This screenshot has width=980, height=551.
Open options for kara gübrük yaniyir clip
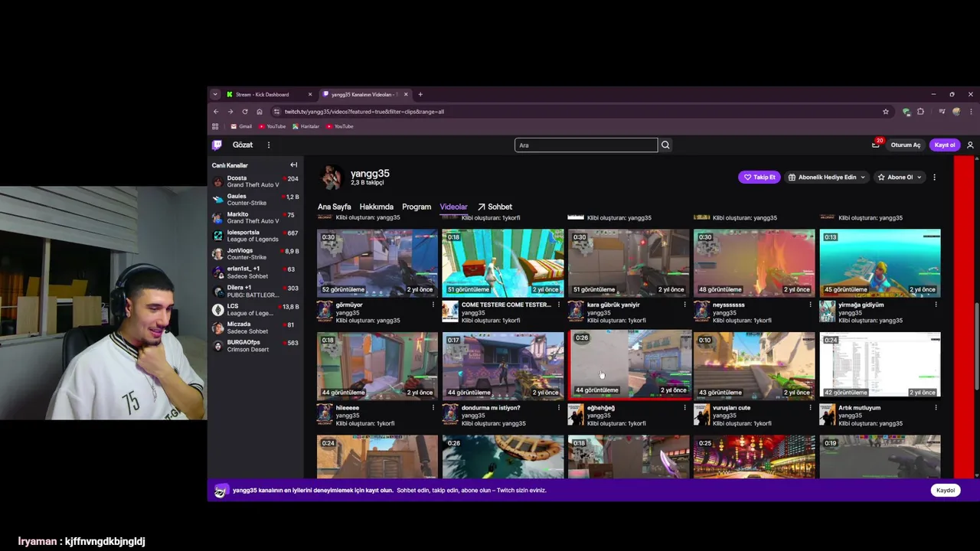pos(684,305)
